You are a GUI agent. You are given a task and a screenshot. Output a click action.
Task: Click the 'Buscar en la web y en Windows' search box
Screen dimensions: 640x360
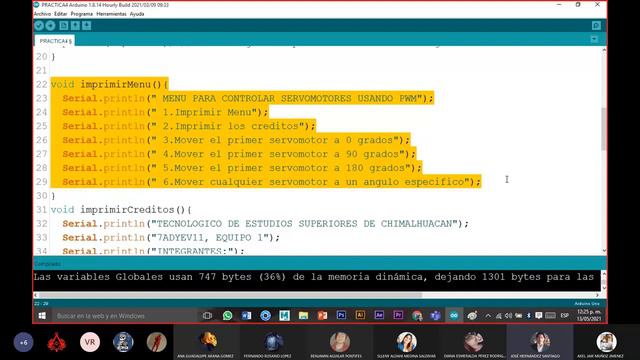[x=124, y=316]
